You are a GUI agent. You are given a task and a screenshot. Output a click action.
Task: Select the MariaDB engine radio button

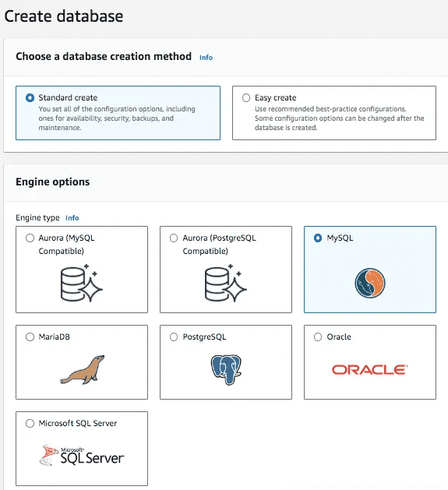30,337
